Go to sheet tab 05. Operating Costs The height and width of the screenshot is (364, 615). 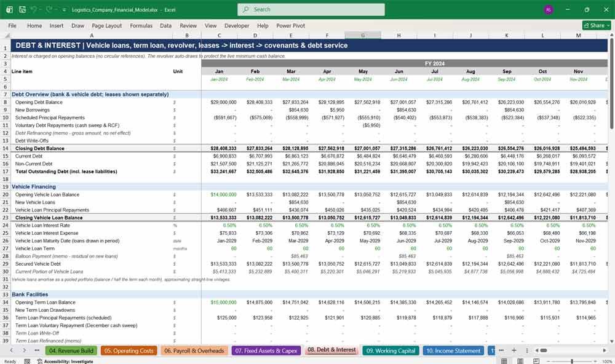click(x=129, y=350)
